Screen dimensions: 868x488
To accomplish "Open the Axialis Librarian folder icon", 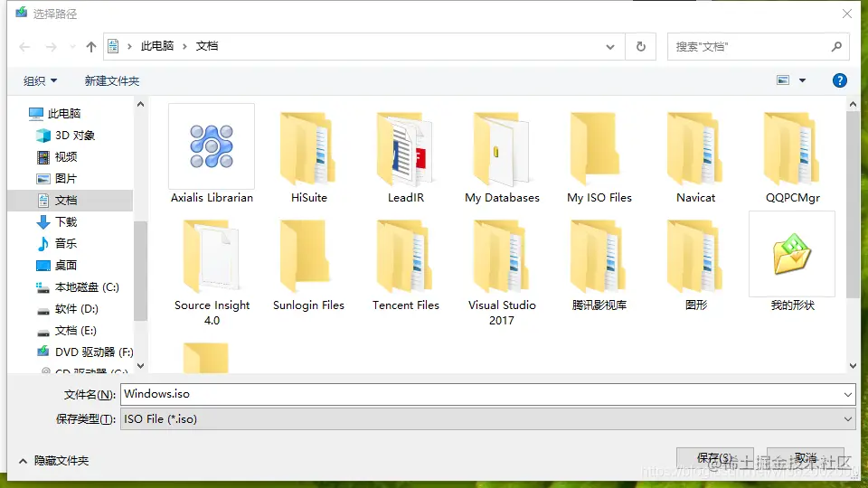I will click(212, 146).
